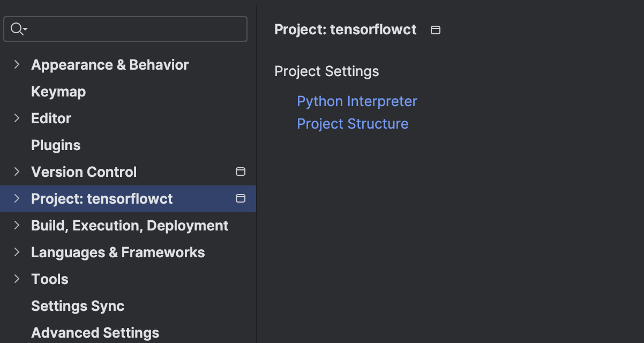This screenshot has height=343, width=644.
Task: Open Advanced Settings page
Action: pyautogui.click(x=95, y=333)
